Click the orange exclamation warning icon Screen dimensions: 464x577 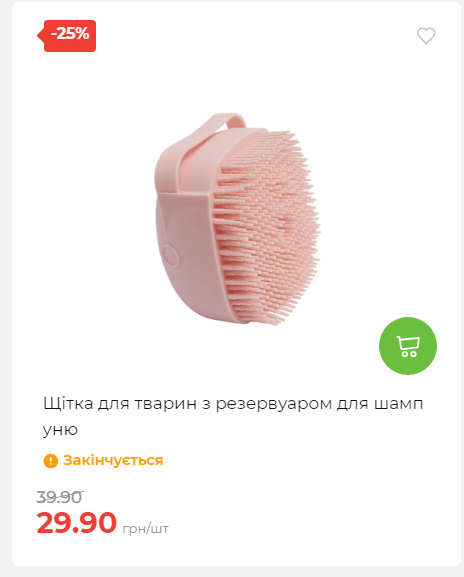click(x=51, y=461)
